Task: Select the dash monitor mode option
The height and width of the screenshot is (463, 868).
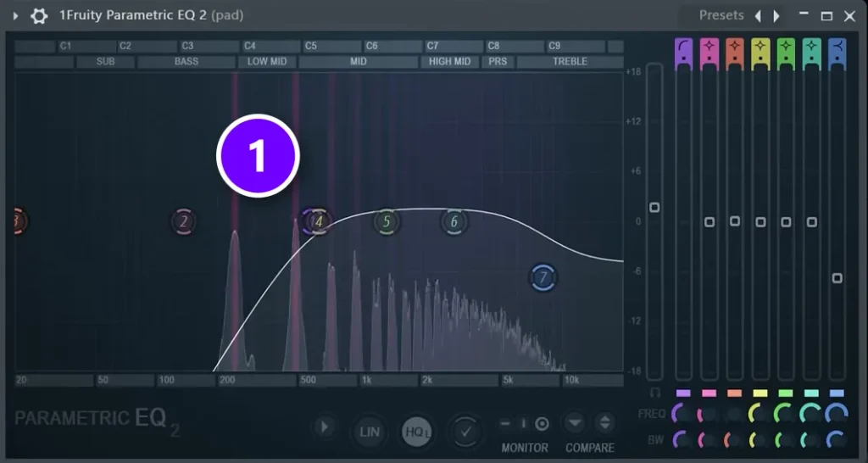Action: tap(505, 424)
